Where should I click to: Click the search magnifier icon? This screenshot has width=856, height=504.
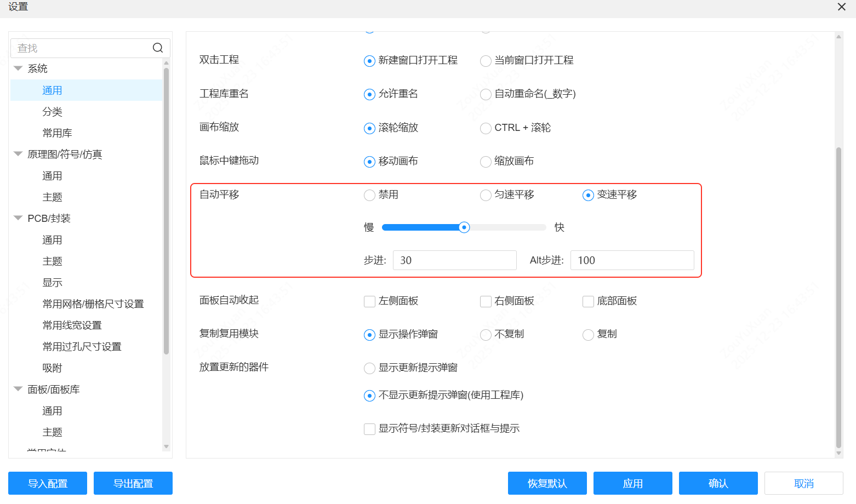coord(158,48)
